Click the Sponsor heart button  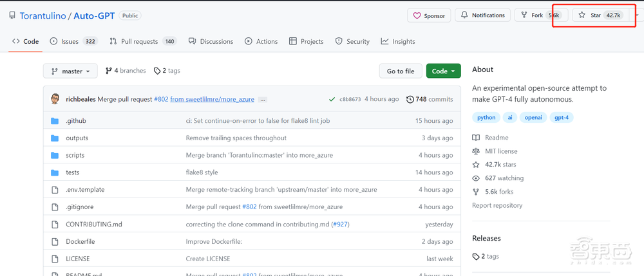click(x=429, y=15)
